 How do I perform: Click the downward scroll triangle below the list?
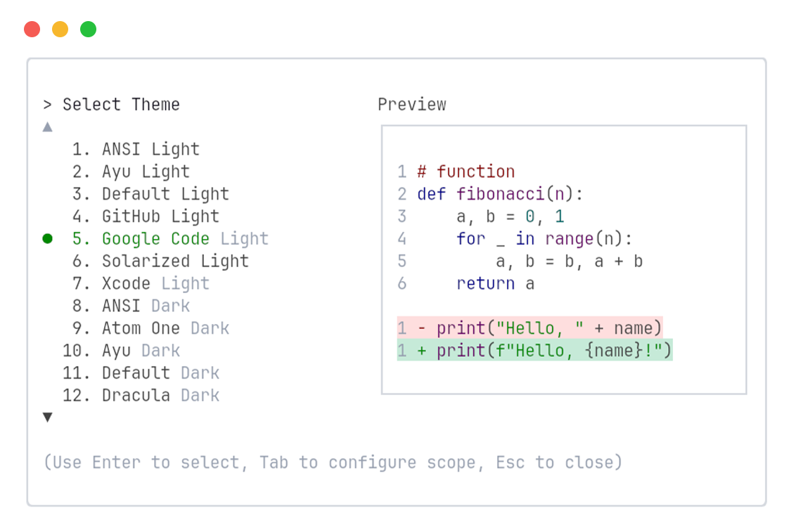coord(47,417)
